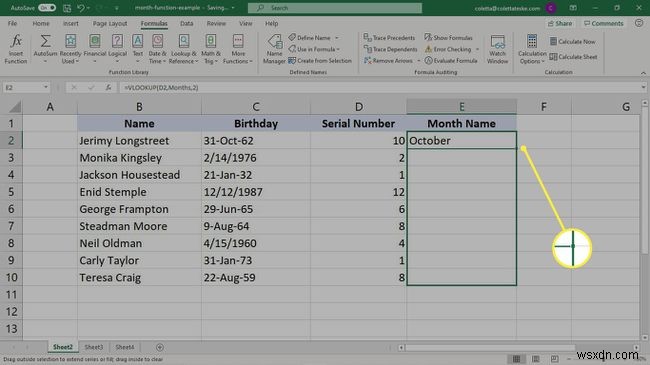The height and width of the screenshot is (365, 650).
Task: Switch to Sheet4 tab
Action: pyautogui.click(x=124, y=347)
